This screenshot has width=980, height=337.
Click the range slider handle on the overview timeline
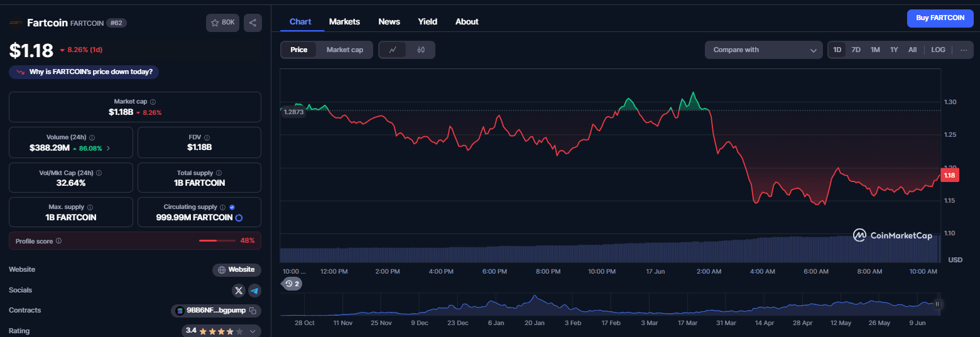(937, 304)
